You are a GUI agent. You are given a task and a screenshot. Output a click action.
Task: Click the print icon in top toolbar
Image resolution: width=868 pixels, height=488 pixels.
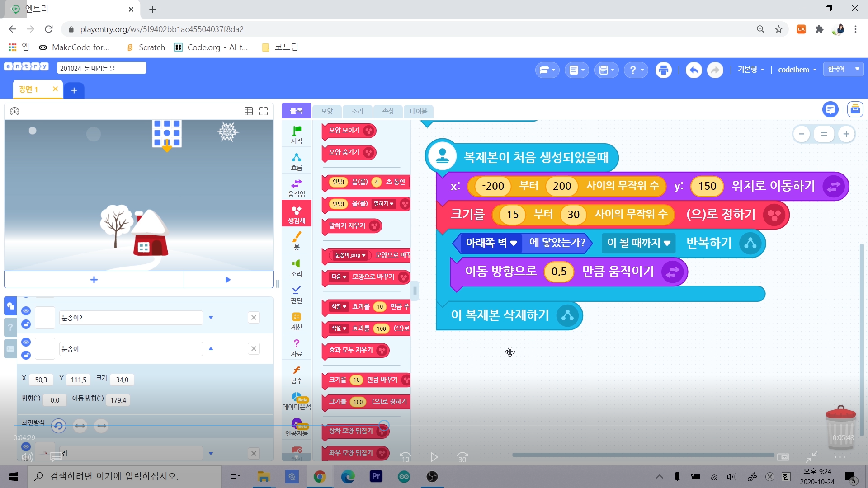[x=663, y=70]
